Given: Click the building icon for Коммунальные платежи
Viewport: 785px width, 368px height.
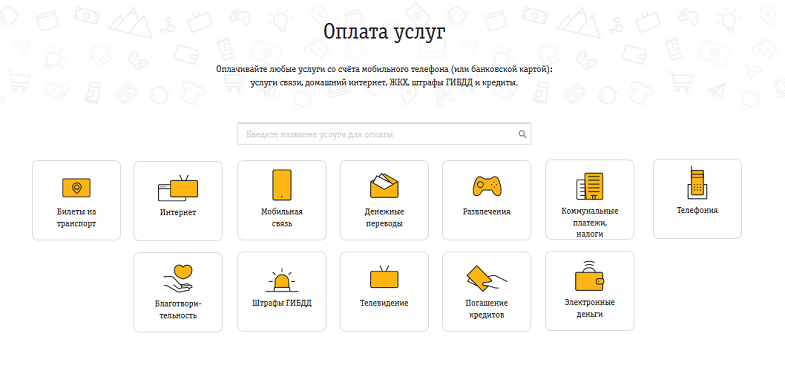Looking at the screenshot, I should pyautogui.click(x=589, y=186).
